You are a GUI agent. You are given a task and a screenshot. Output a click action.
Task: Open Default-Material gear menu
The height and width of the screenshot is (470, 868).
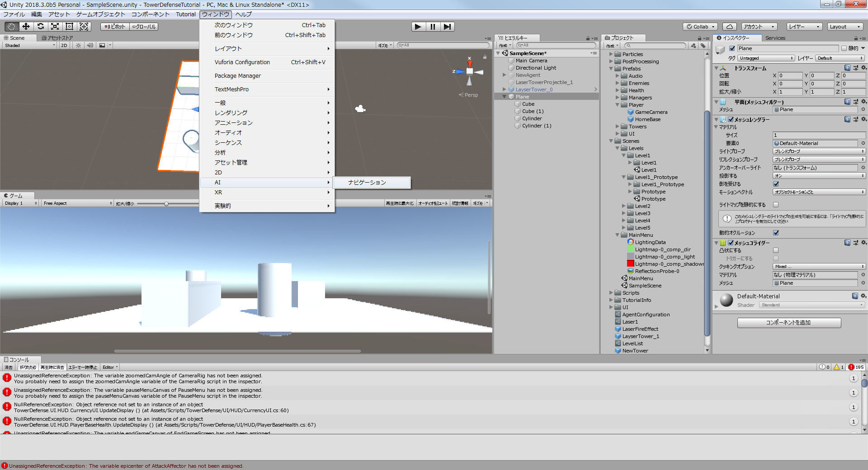point(863,296)
